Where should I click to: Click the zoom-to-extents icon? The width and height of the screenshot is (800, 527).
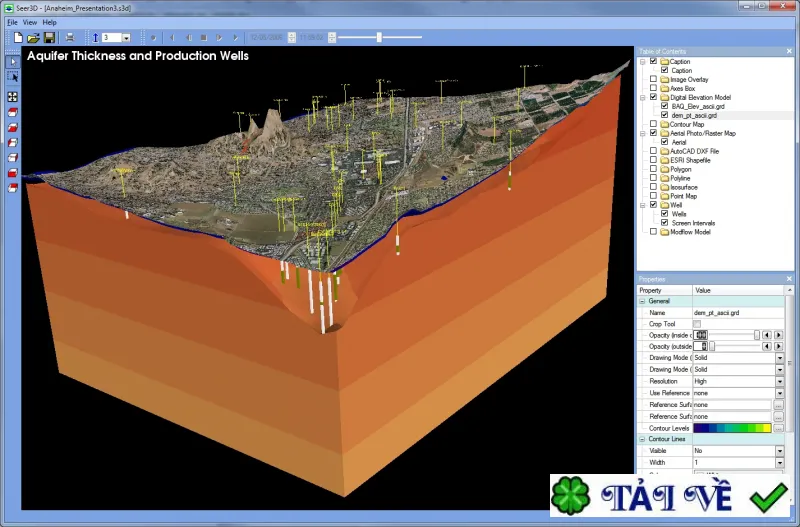click(x=13, y=97)
